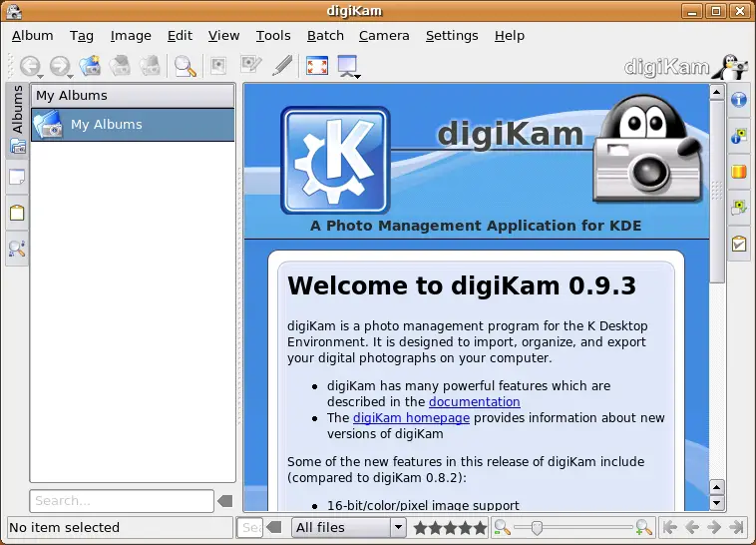
Task: Increase thumbnail size with zoom in icon
Action: click(644, 527)
